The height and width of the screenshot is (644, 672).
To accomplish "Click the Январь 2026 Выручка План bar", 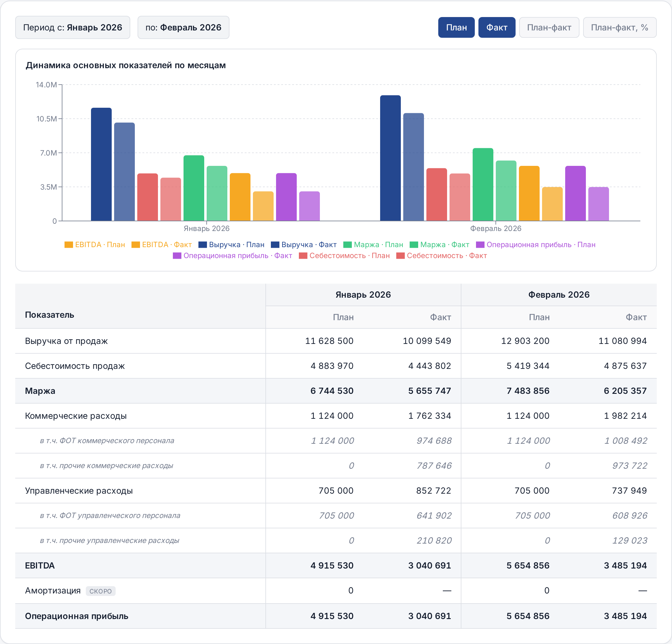I will pos(101,164).
